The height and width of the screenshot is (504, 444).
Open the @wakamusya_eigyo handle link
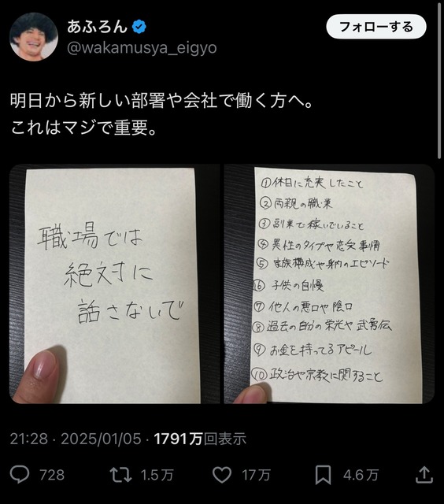tap(142, 48)
